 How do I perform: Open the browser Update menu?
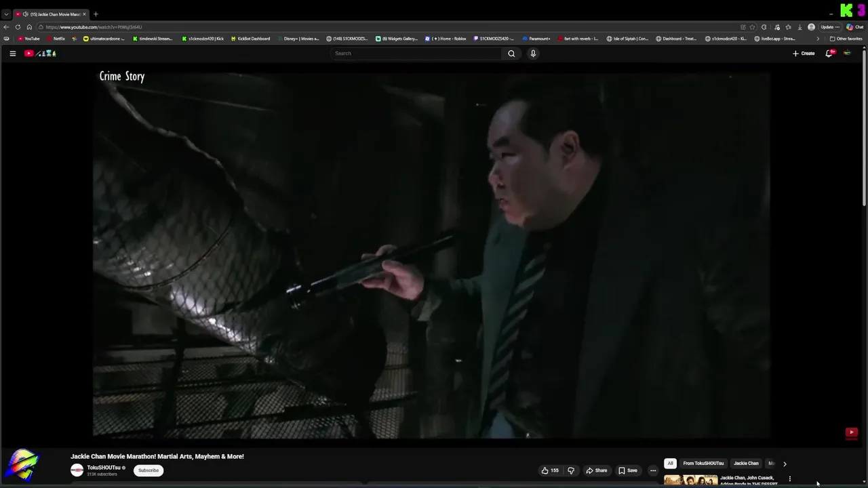[x=829, y=27]
